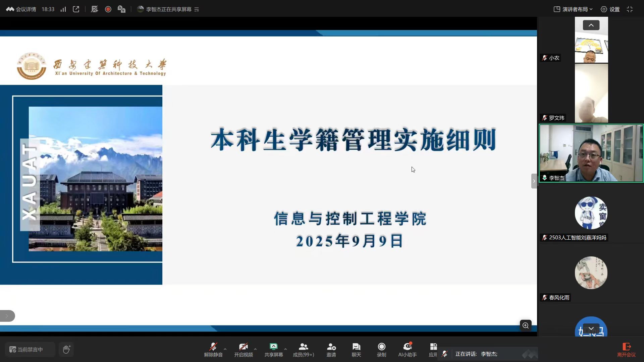Exit full screen mode icon

630,9
